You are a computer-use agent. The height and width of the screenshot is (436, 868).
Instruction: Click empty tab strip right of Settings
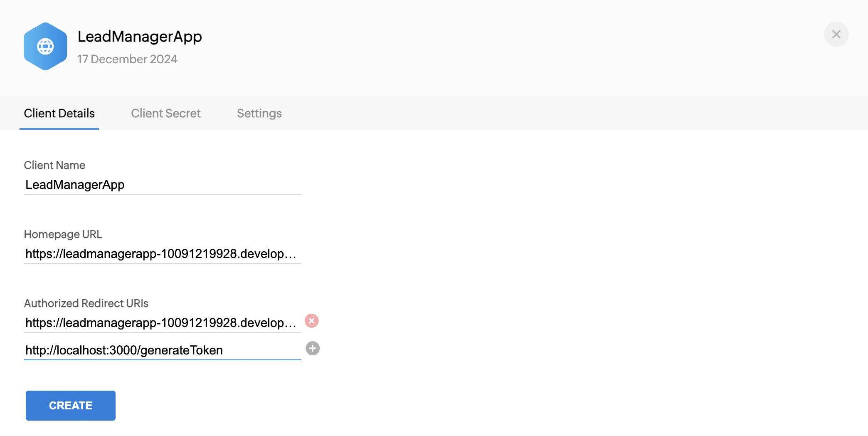(540, 113)
